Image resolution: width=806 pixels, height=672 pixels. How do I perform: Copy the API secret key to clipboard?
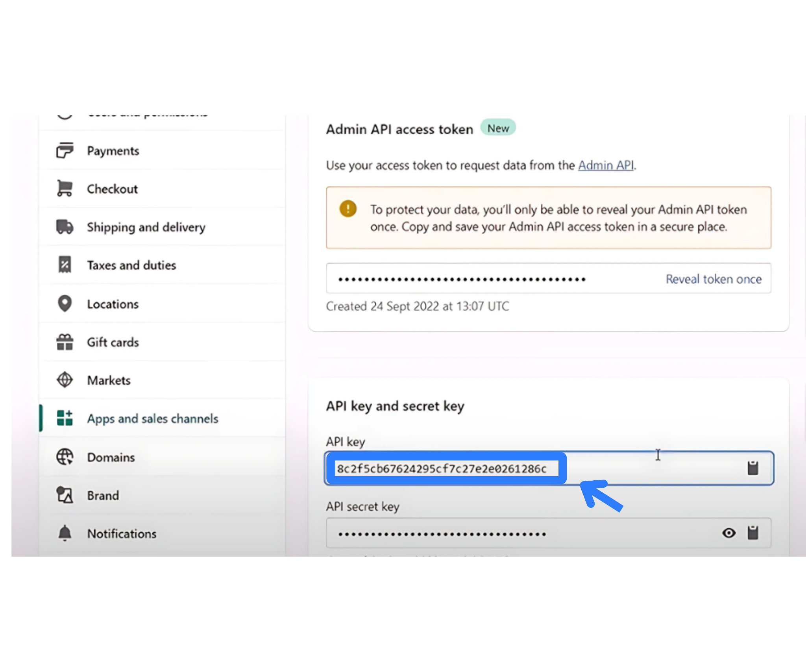click(x=752, y=533)
